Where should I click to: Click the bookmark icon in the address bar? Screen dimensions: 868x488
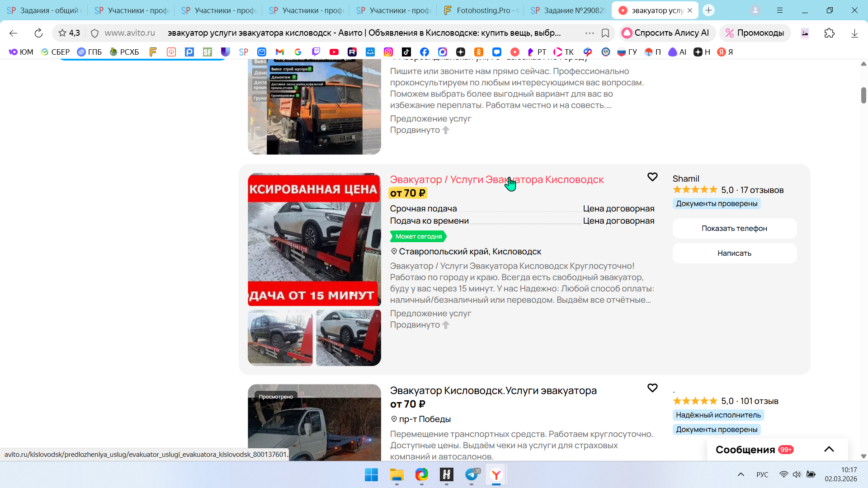605,33
